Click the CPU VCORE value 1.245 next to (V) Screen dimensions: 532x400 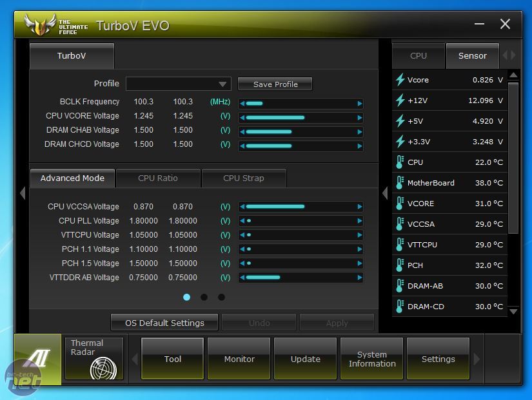point(183,116)
